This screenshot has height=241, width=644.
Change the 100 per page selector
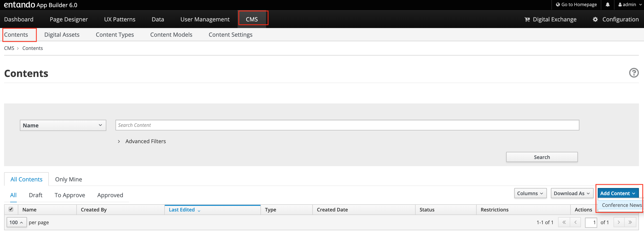pyautogui.click(x=16, y=222)
